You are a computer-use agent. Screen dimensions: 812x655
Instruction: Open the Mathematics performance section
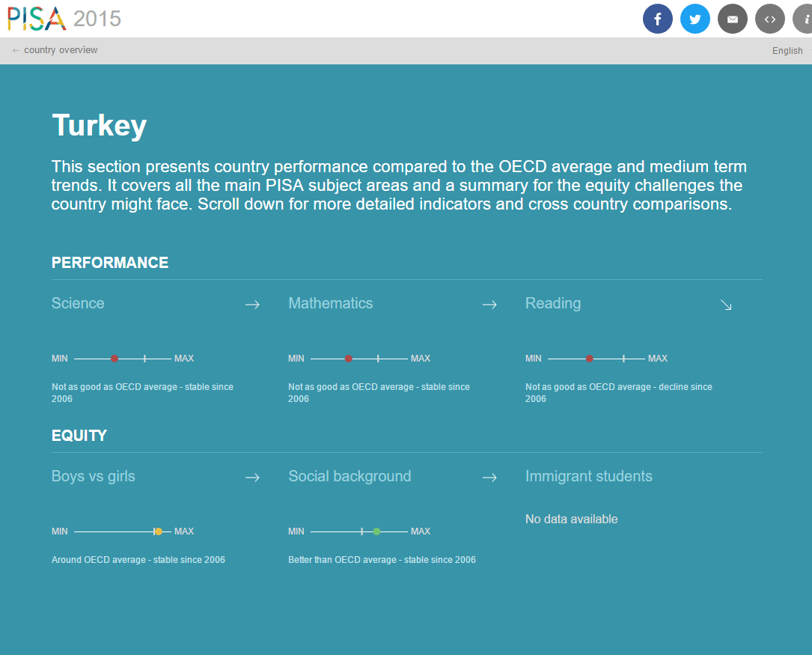[330, 303]
